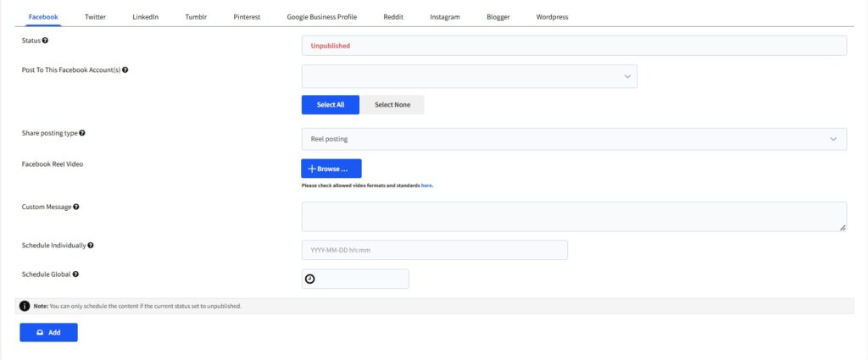Click into the Custom Message text area
This screenshot has height=360, width=868.
pyautogui.click(x=574, y=216)
